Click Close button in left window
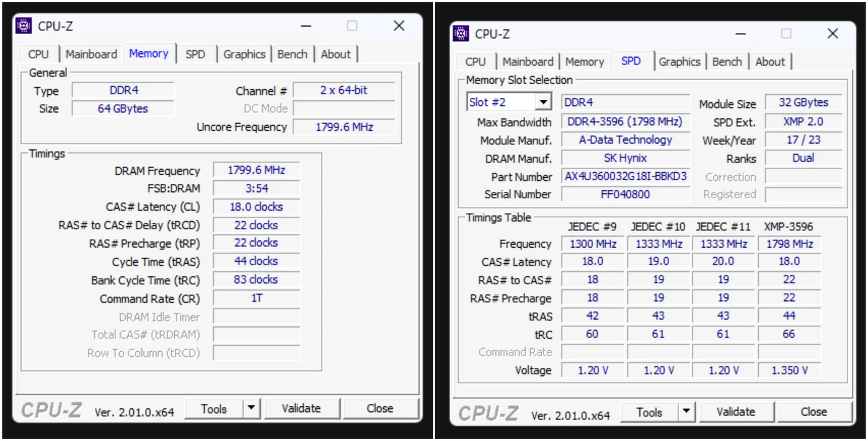 pyautogui.click(x=380, y=409)
